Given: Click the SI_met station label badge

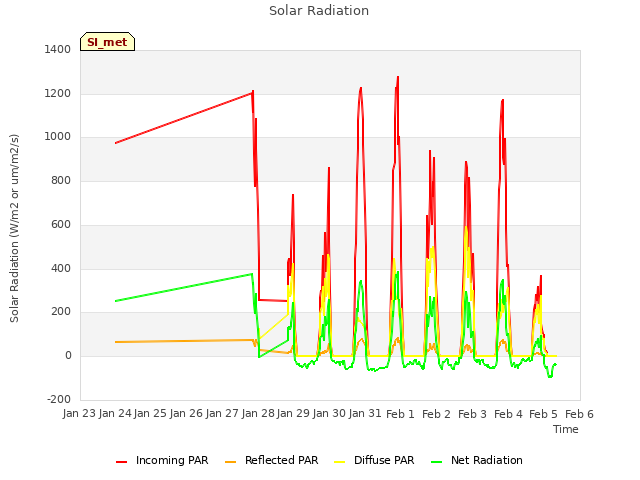Looking at the screenshot, I should click(107, 42).
